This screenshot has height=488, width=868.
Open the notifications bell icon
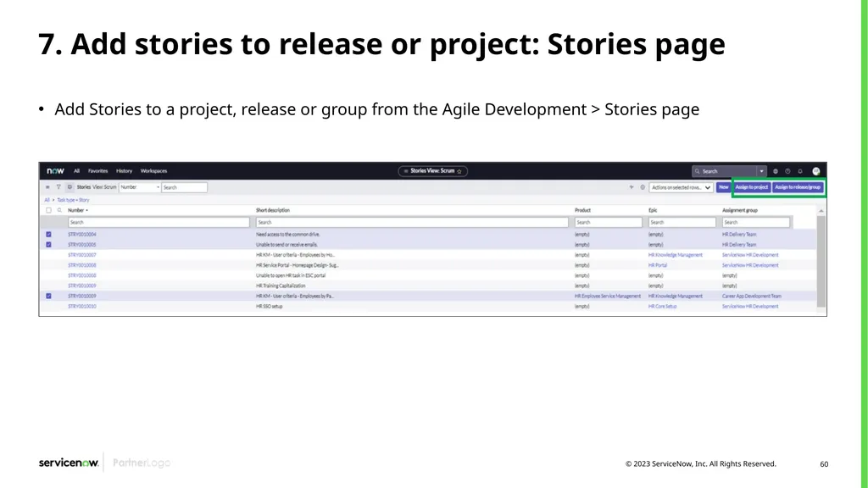click(800, 171)
